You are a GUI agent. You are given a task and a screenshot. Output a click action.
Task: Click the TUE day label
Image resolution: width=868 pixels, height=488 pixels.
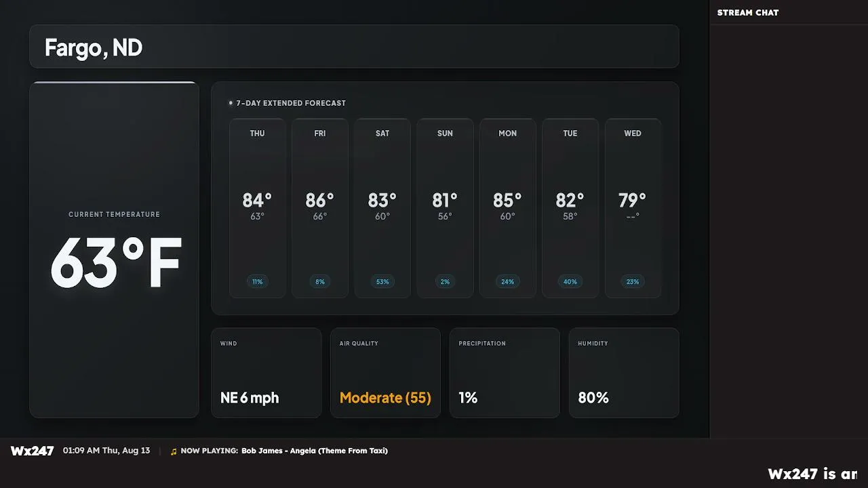(570, 134)
